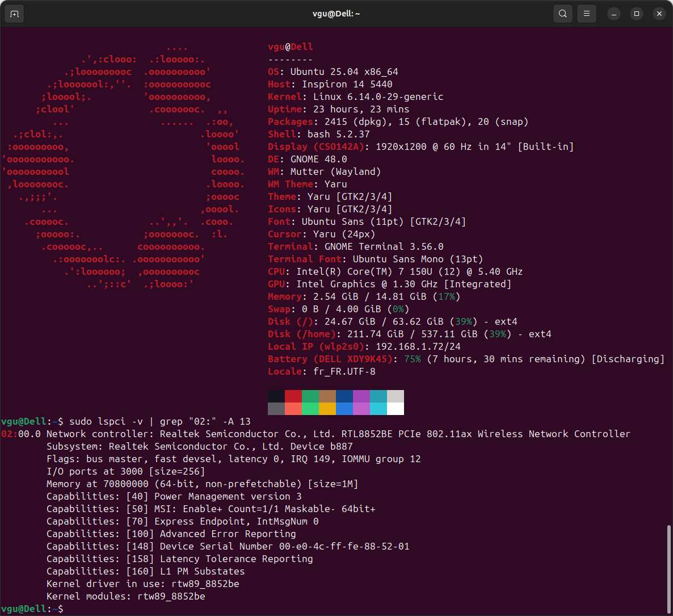Click the "CPU: Intel(R) Core(TM) 7 150U" line
Screen dimensions: 673x616
coord(396,271)
